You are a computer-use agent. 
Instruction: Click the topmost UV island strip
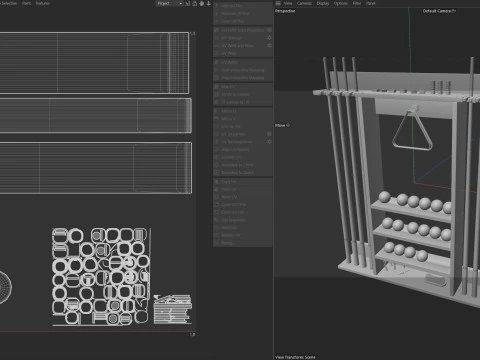tap(94, 63)
